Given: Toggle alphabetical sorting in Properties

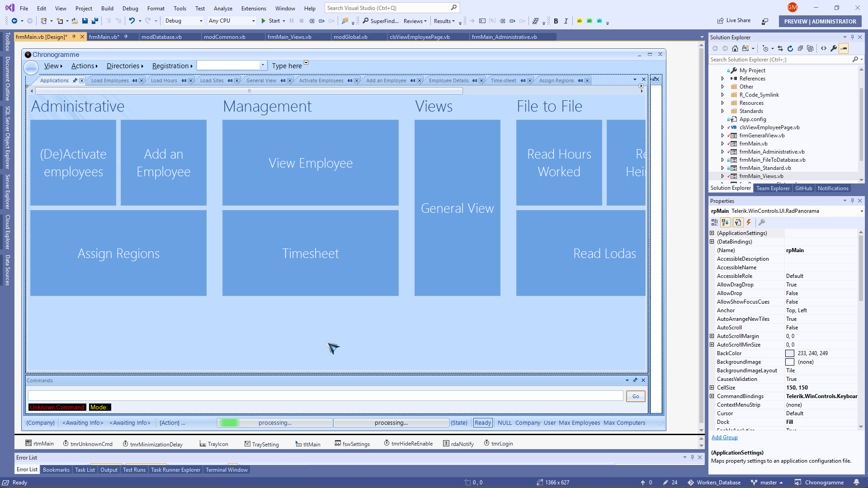Looking at the screenshot, I should point(725,222).
